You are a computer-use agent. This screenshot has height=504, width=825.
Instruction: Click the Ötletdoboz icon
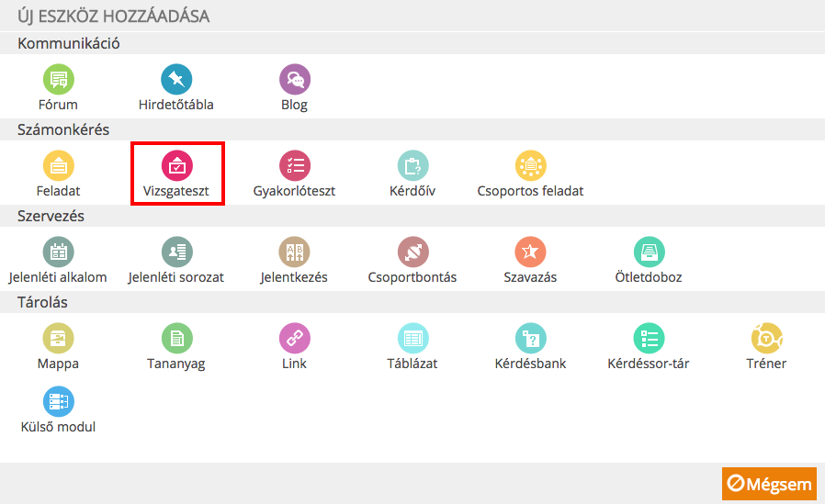pyautogui.click(x=650, y=252)
